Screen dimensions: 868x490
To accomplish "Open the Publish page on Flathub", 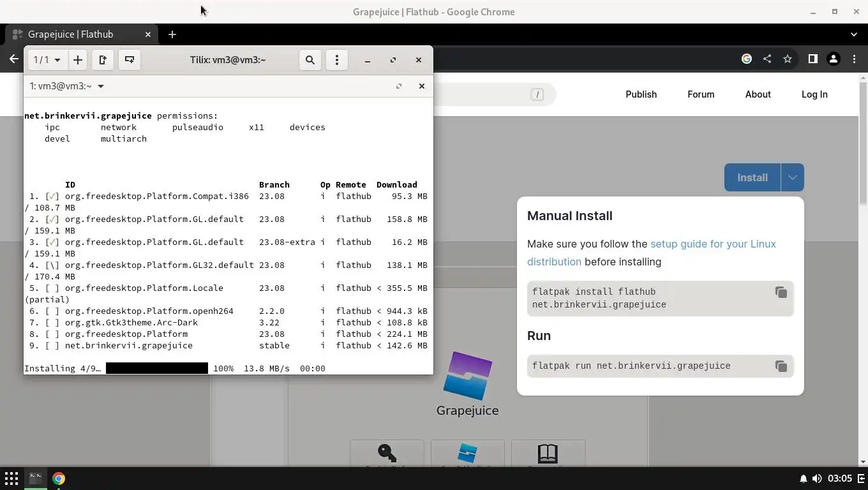I will click(x=641, y=94).
